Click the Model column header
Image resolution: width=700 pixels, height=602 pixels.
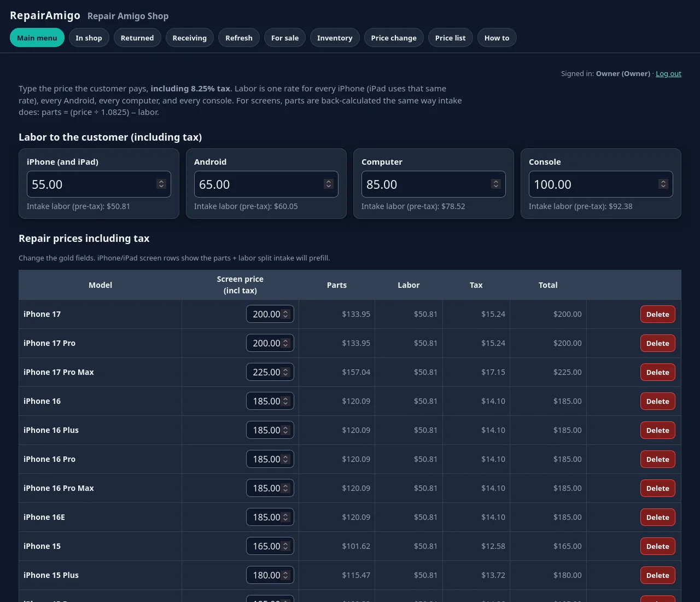click(101, 285)
